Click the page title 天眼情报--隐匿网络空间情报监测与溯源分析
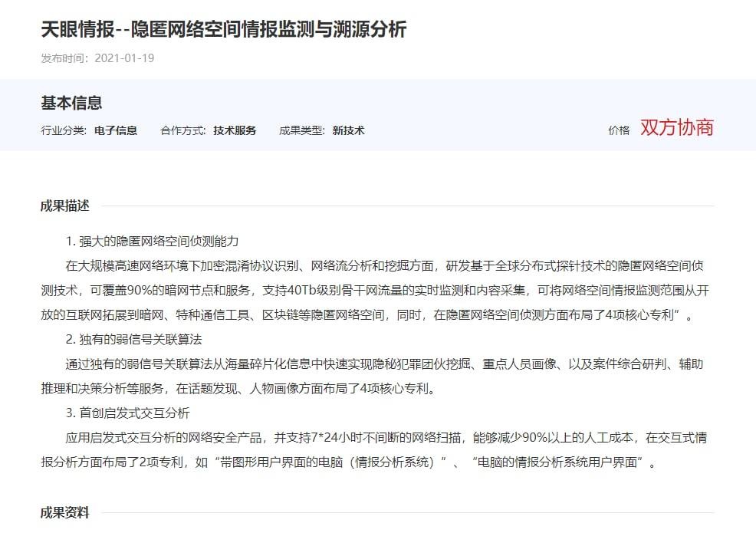The image size is (756, 533). coord(224,29)
